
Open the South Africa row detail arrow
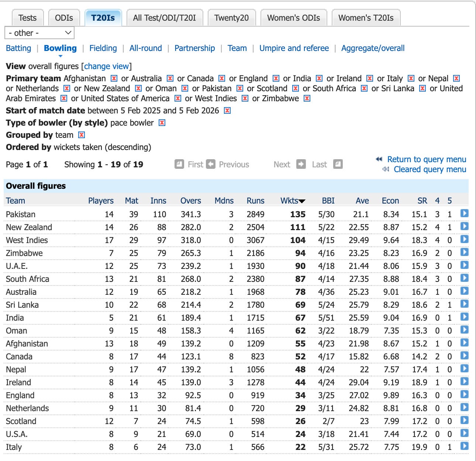click(x=465, y=278)
